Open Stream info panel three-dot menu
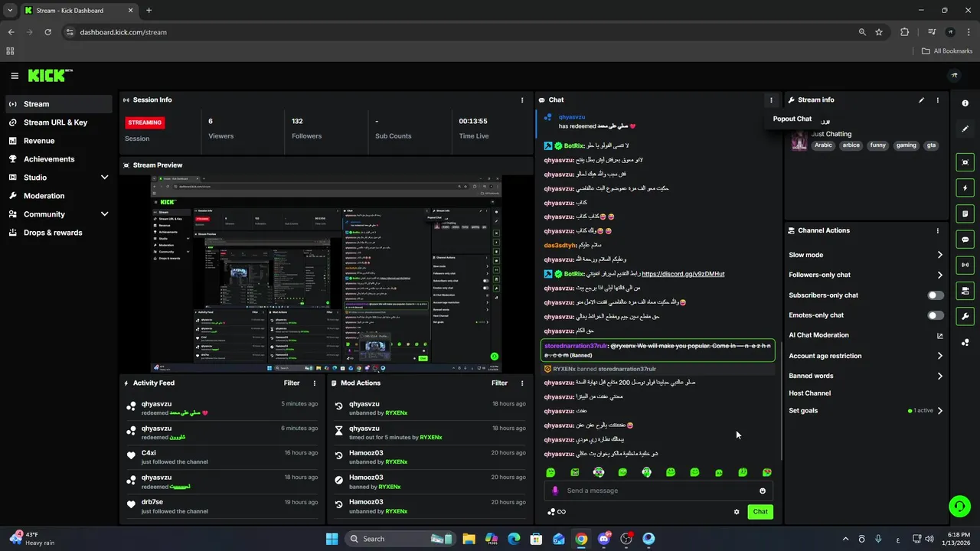Image resolution: width=980 pixels, height=551 pixels. 937,100
